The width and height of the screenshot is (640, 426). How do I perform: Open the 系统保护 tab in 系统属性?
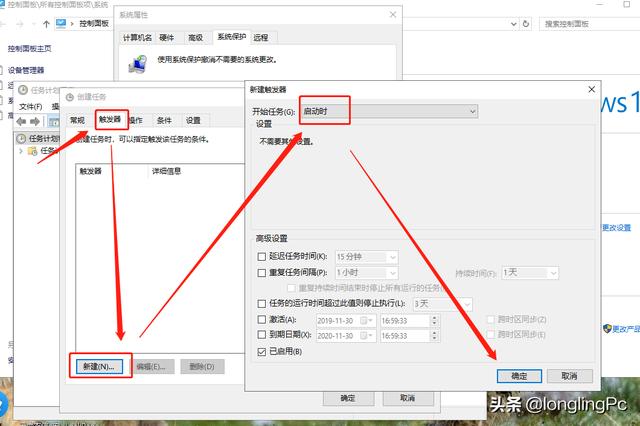click(231, 37)
